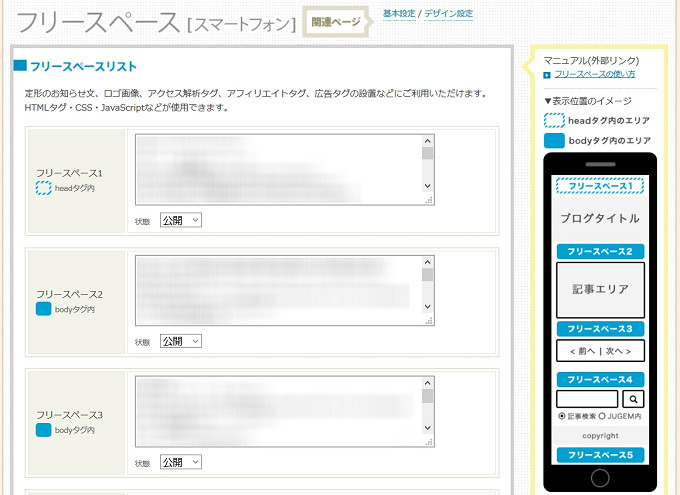Screen dimensions: 680x495
Task: Click scroll up arrow in フリースペース2 textarea
Action: pos(427,262)
